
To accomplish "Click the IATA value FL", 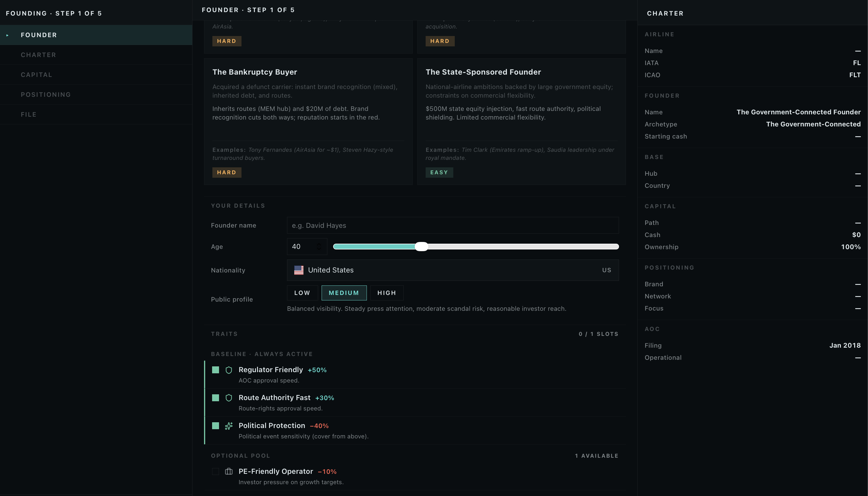I will click(x=857, y=63).
